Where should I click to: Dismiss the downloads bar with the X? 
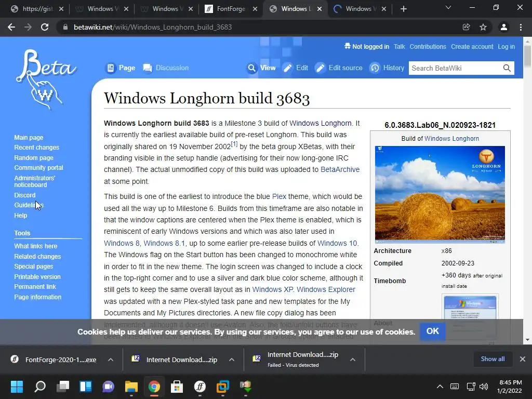click(x=523, y=359)
